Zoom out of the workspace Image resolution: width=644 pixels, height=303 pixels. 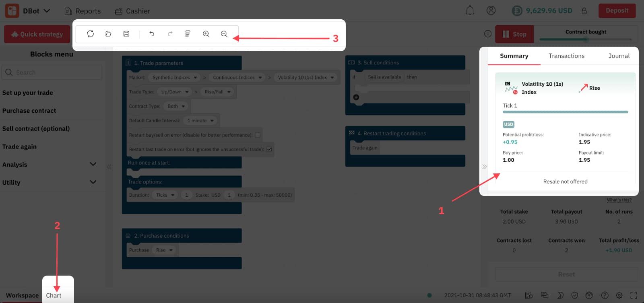click(224, 34)
